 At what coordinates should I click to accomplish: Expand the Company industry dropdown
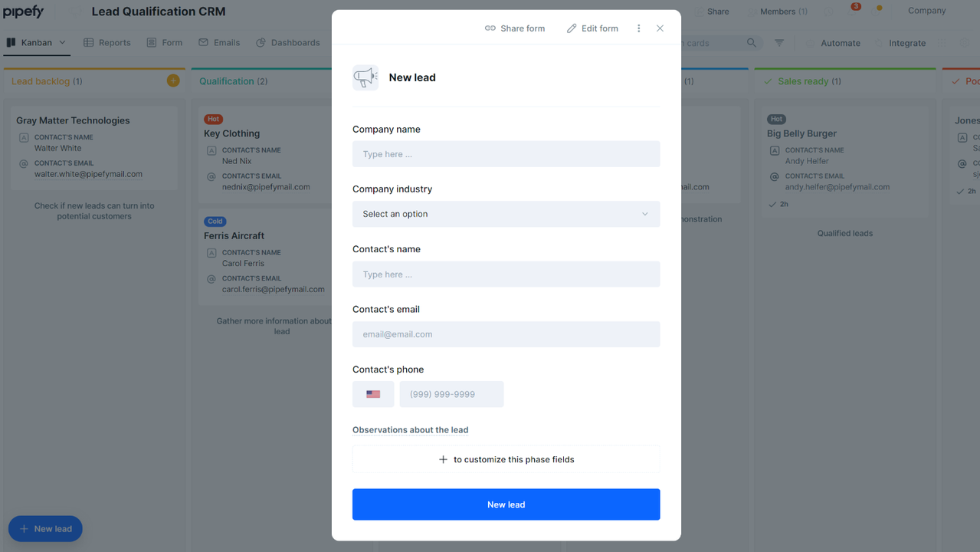(506, 214)
